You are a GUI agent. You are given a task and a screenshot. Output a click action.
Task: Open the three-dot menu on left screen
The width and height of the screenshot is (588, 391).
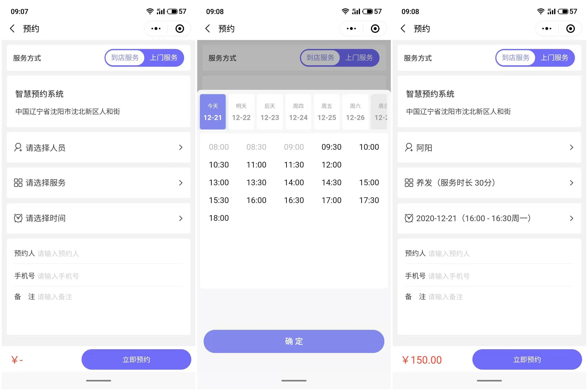(156, 29)
